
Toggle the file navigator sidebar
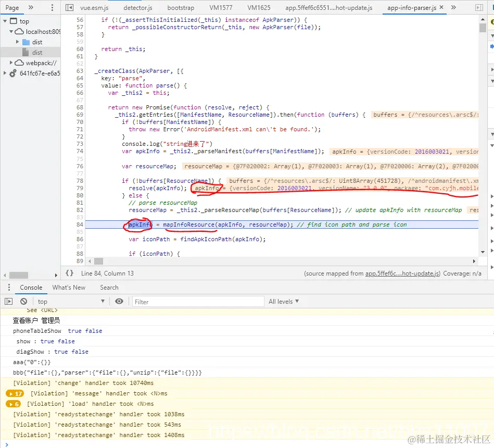click(69, 8)
